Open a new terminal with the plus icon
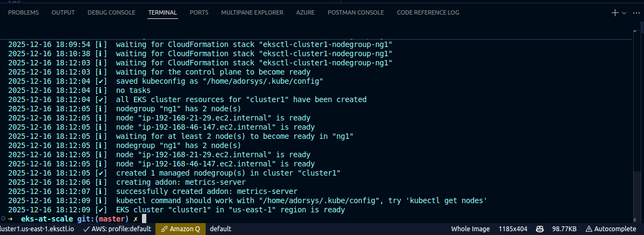This screenshot has height=235, width=644. tap(615, 13)
